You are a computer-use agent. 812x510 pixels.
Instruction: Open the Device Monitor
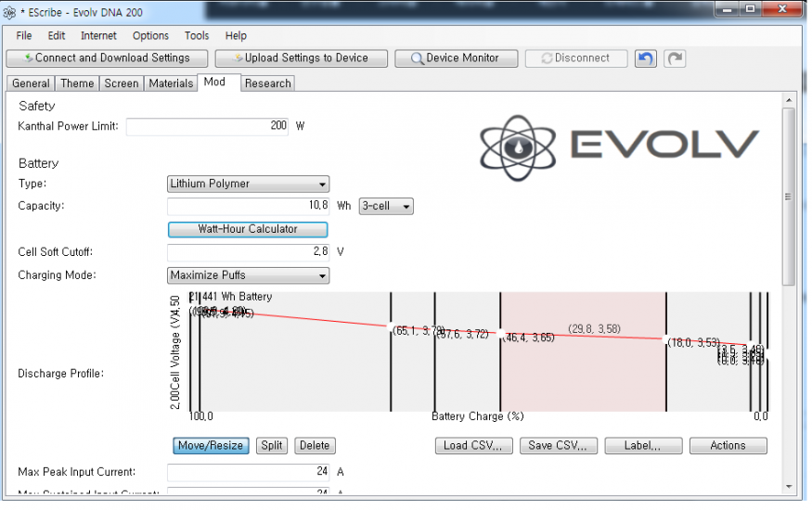pos(456,58)
